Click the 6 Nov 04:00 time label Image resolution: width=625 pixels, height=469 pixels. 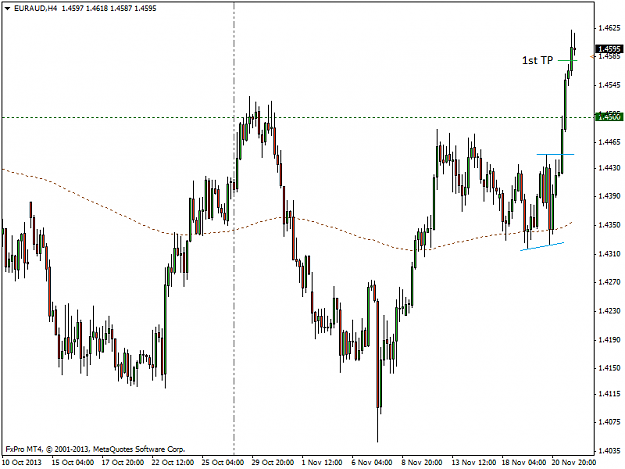372,462
